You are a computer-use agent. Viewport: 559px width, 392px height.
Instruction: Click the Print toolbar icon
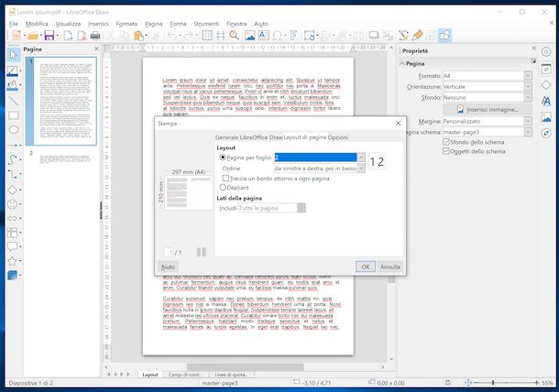95,36
